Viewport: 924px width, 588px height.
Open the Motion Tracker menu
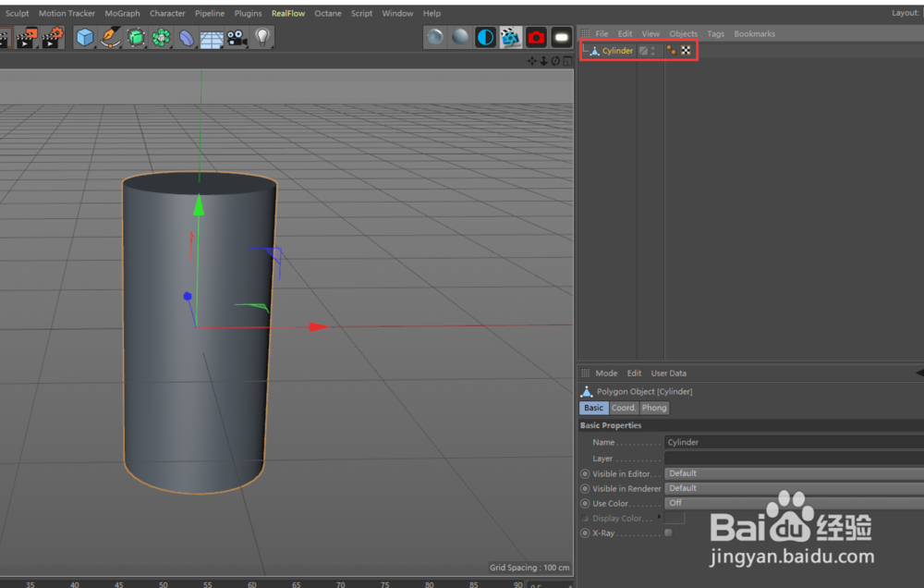[x=67, y=13]
